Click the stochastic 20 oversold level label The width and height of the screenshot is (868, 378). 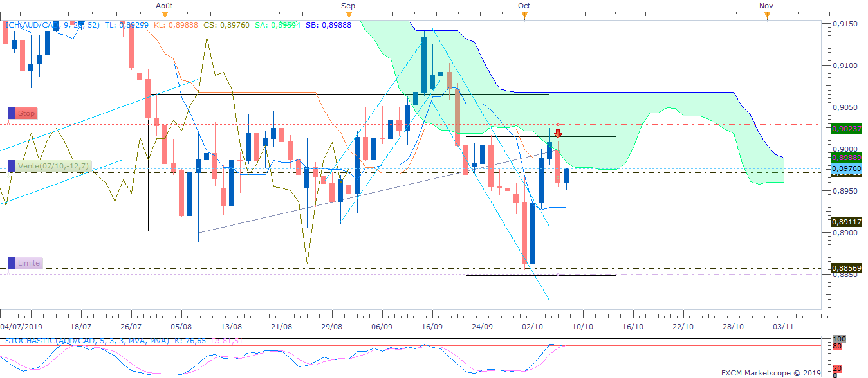pyautogui.click(x=836, y=369)
